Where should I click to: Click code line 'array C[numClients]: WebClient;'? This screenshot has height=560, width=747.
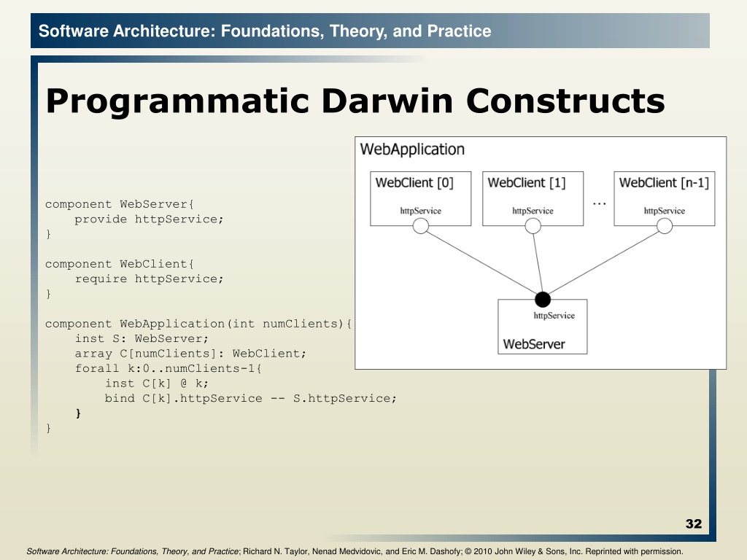[x=190, y=354]
